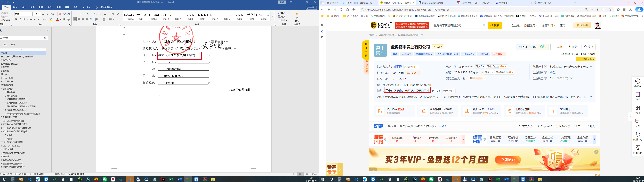This screenshot has width=644, height=182.
Task: Sort paragraphs with the A-Z sort icon
Action: [x=112, y=14]
